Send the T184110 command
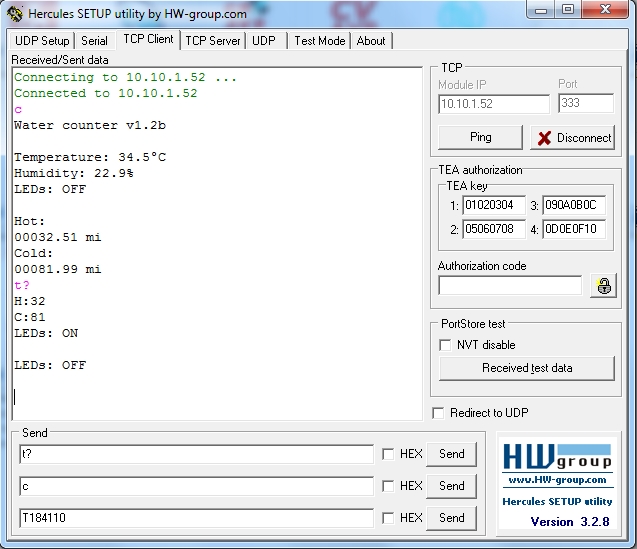This screenshot has height=549, width=637. (451, 518)
